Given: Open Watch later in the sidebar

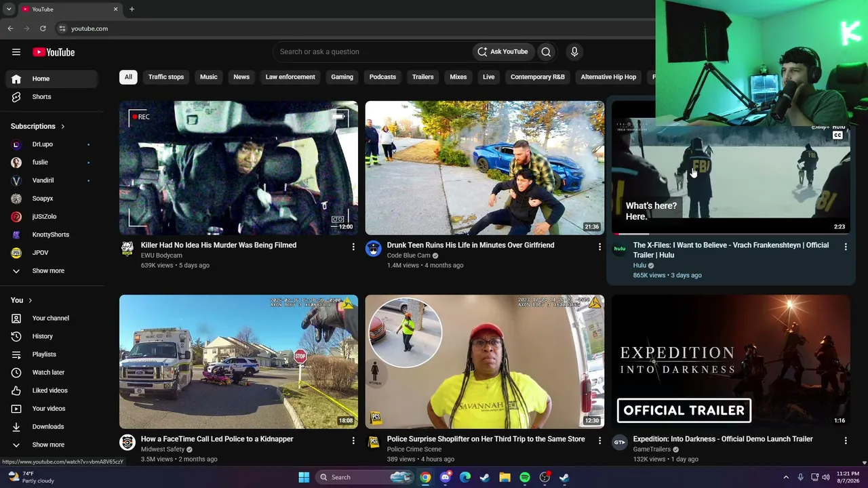Looking at the screenshot, I should click(x=52, y=372).
